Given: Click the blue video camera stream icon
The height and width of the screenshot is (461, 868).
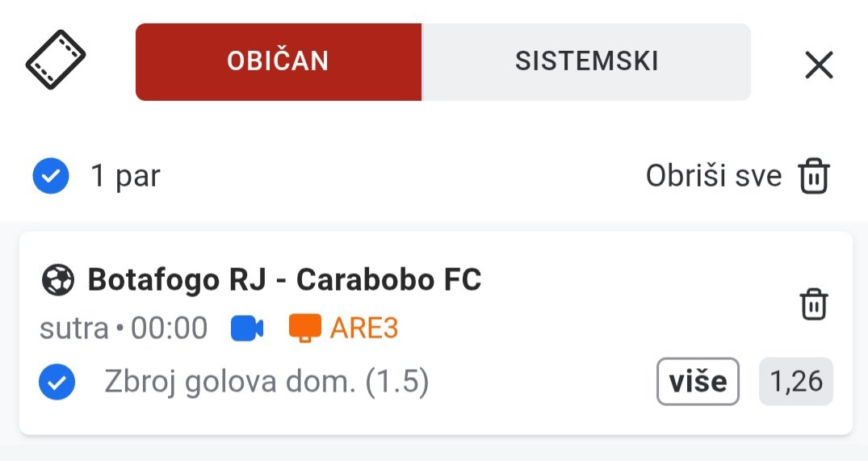Looking at the screenshot, I should [x=247, y=328].
